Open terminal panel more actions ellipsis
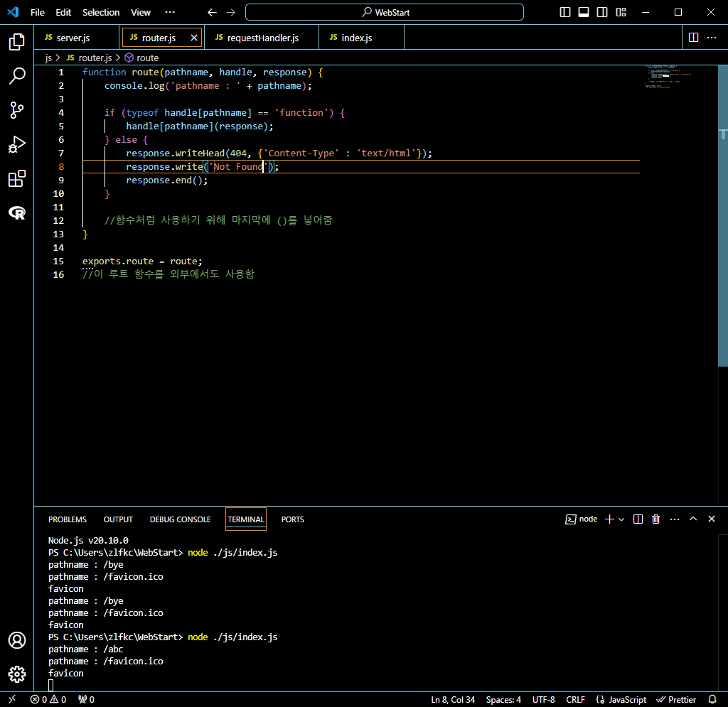Viewport: 728px width, 707px height. coord(675,519)
